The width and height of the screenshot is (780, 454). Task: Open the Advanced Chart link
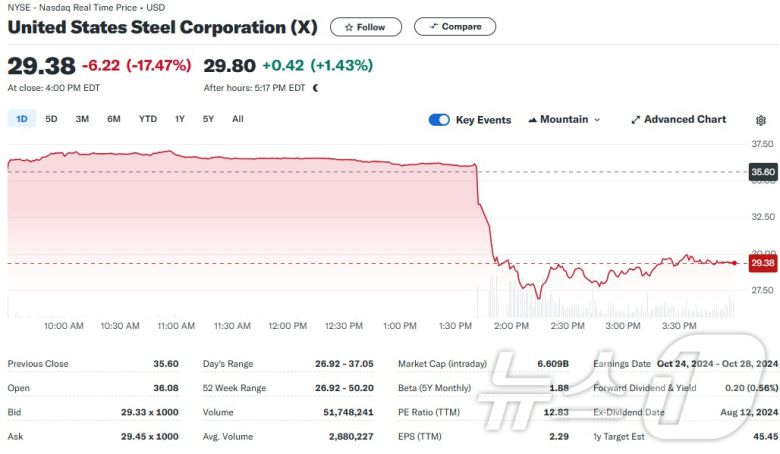(684, 120)
